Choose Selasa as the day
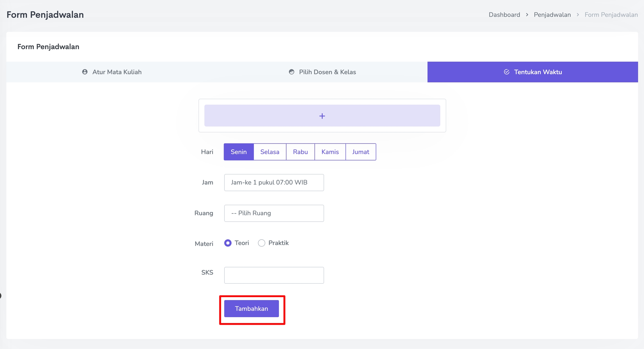 click(x=270, y=152)
